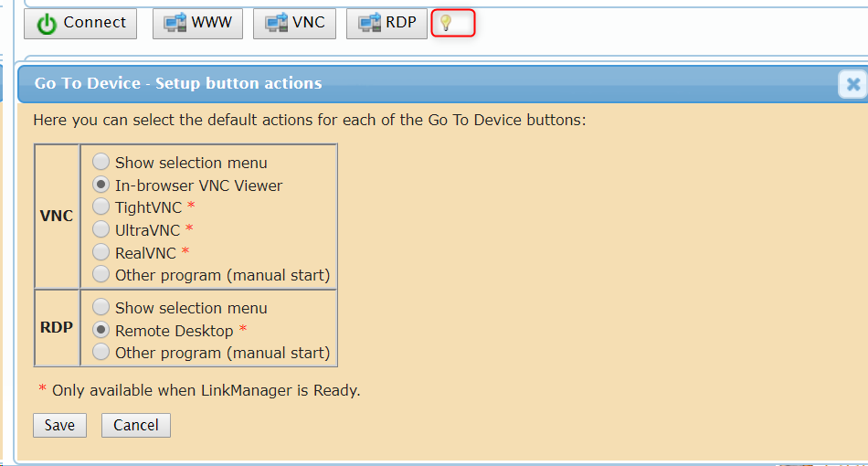Screen dimensions: 868x466
Task: Click the VNC row header cell
Action: coord(57,216)
